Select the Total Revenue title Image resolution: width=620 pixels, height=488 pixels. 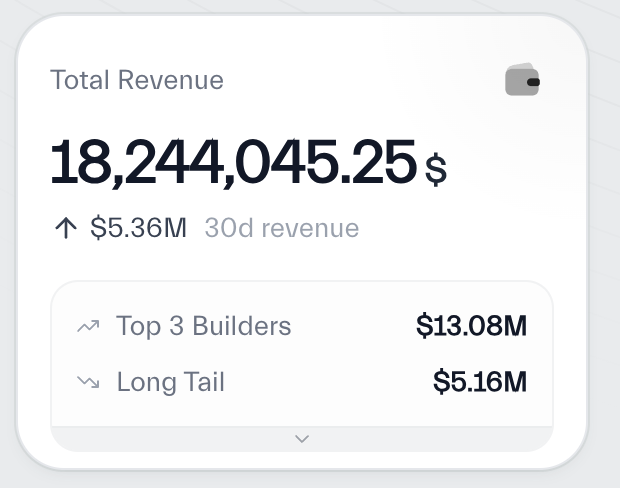(137, 80)
